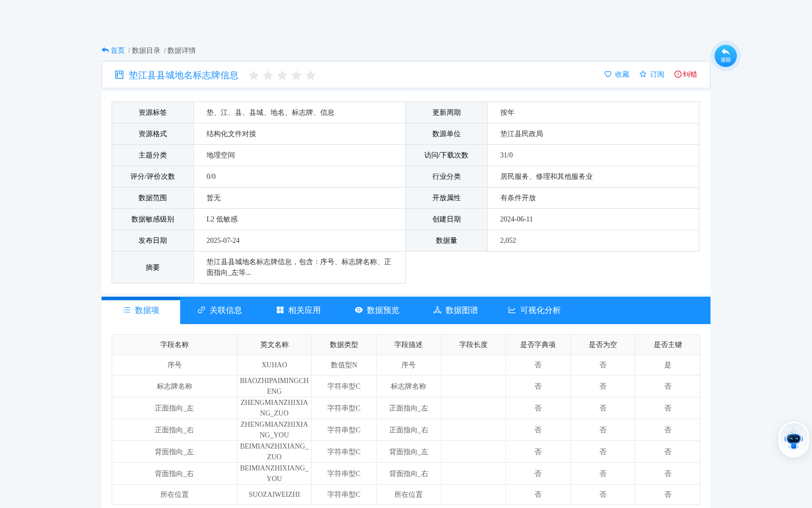Click the 按年 update cycle value

point(507,112)
